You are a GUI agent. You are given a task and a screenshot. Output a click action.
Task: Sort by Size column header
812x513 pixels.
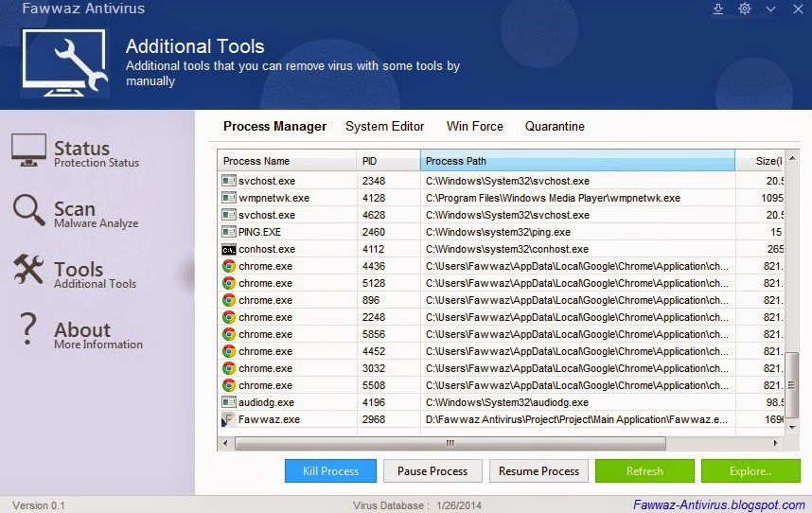point(760,161)
